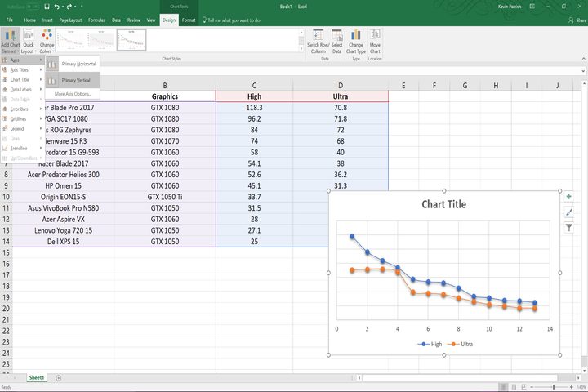The height and width of the screenshot is (392, 588).
Task: Click the vertical scrollbar down arrow
Action: tap(584, 370)
